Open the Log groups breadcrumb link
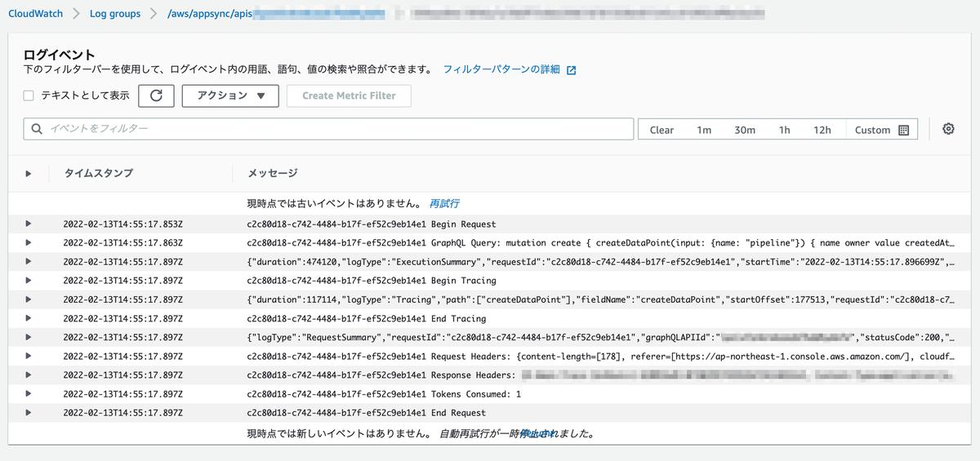 tap(115, 14)
